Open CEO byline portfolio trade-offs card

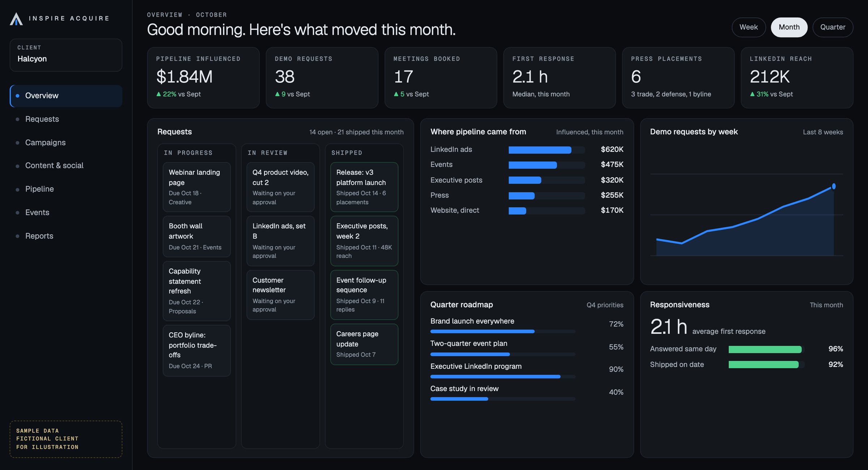click(197, 351)
